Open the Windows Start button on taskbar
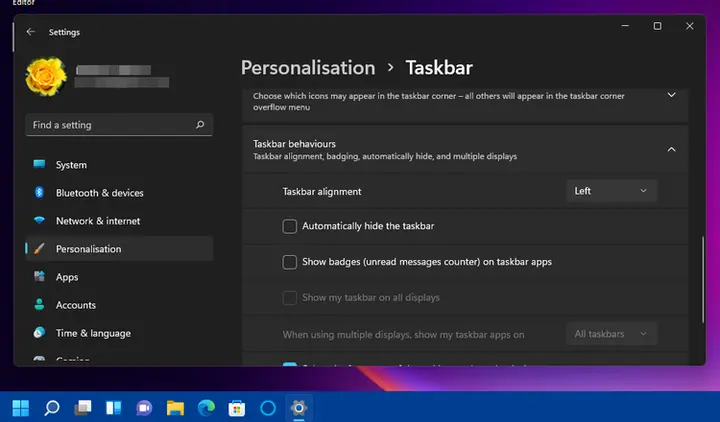Screen dimensions: 720x422 (21, 407)
